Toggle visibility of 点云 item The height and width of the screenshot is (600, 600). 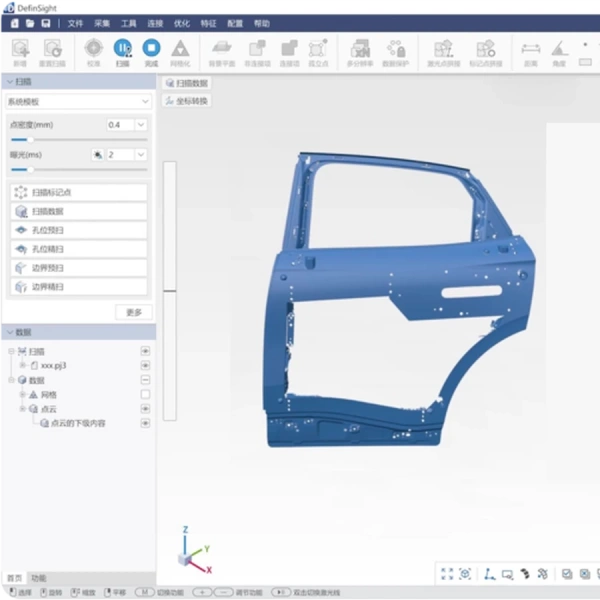[x=145, y=409]
